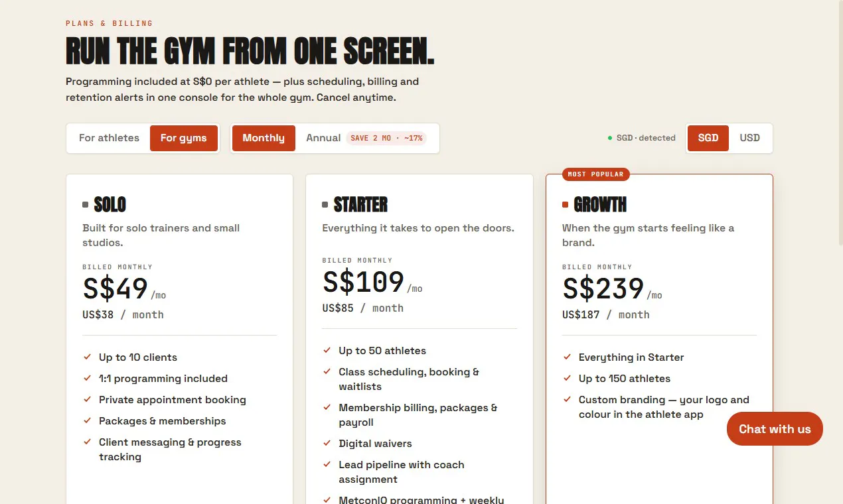Click checkmark beside Private appointment booking
Image resolution: width=843 pixels, height=504 pixels.
click(x=87, y=399)
